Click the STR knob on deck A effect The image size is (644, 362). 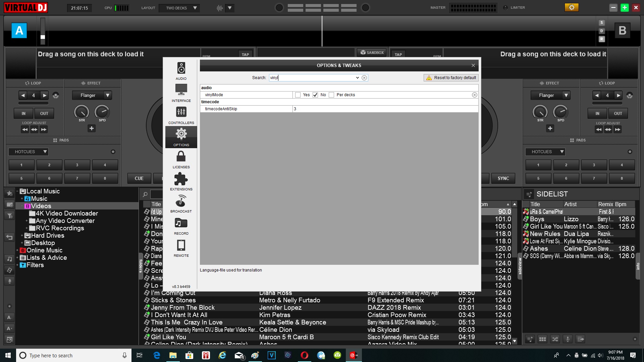[x=82, y=112]
